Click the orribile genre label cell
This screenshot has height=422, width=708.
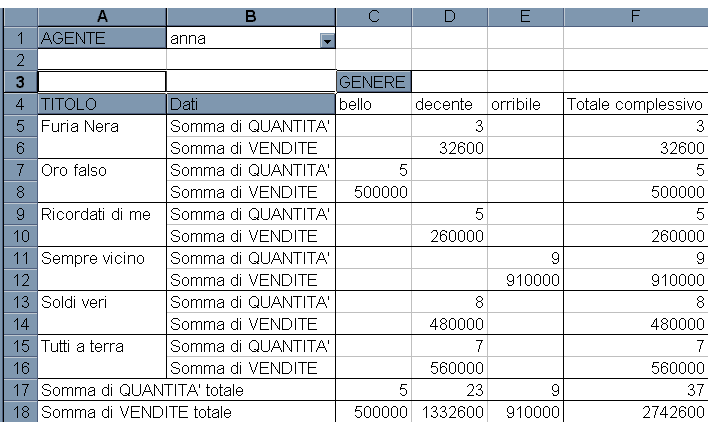(526, 104)
